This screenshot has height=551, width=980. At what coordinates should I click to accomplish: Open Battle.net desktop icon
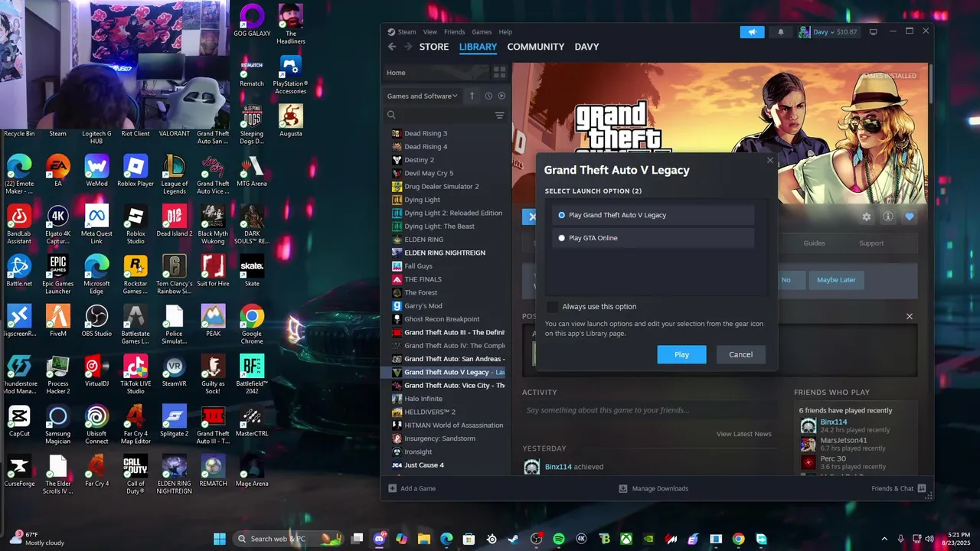(19, 270)
